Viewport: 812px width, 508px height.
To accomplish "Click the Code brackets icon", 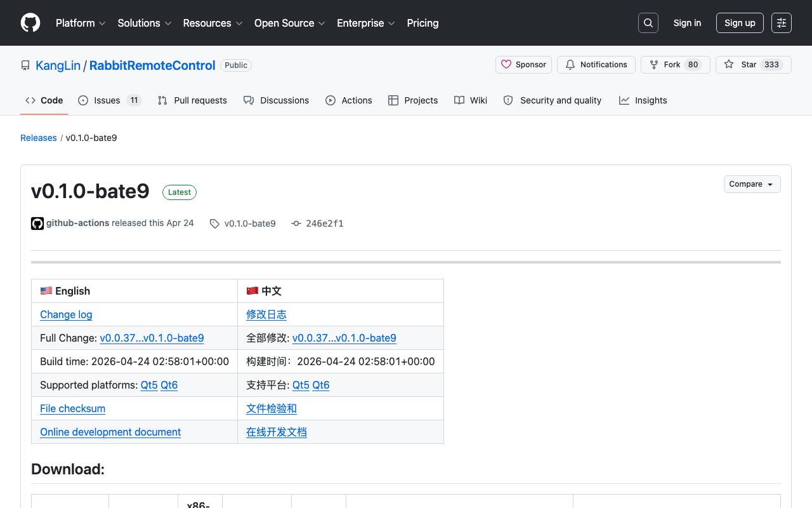I will pos(30,100).
